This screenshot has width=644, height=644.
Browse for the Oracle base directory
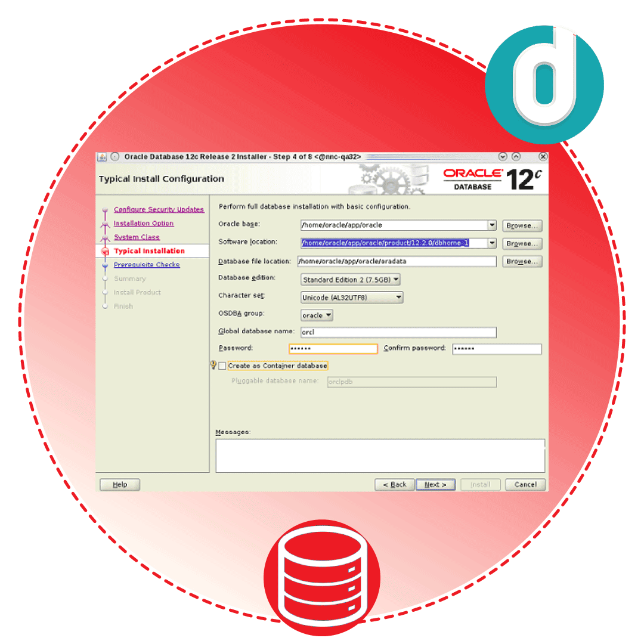(522, 225)
